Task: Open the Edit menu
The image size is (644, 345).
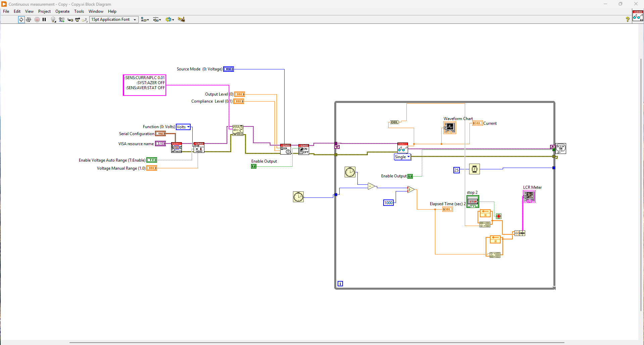Action: point(17,11)
